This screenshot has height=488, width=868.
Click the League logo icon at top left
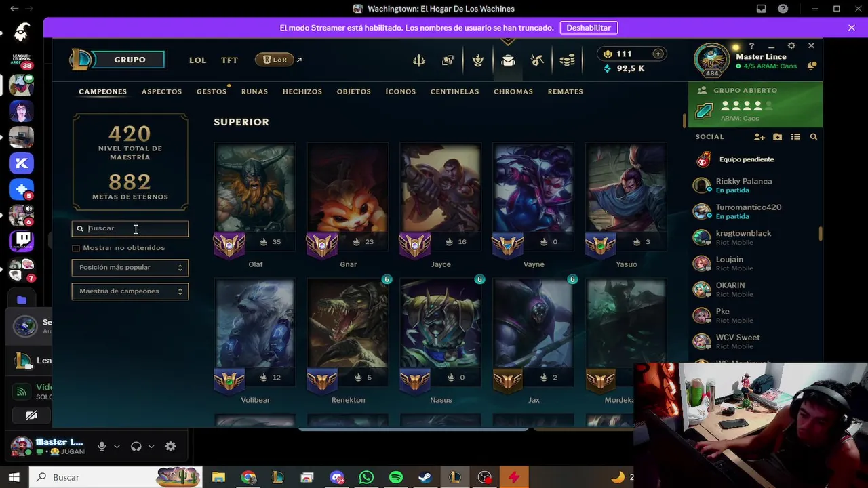click(81, 60)
